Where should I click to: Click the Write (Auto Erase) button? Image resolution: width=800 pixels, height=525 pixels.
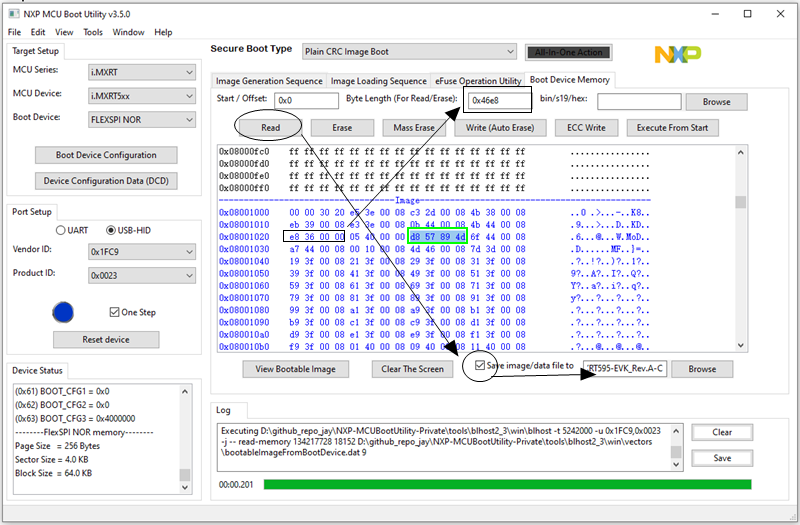point(500,128)
